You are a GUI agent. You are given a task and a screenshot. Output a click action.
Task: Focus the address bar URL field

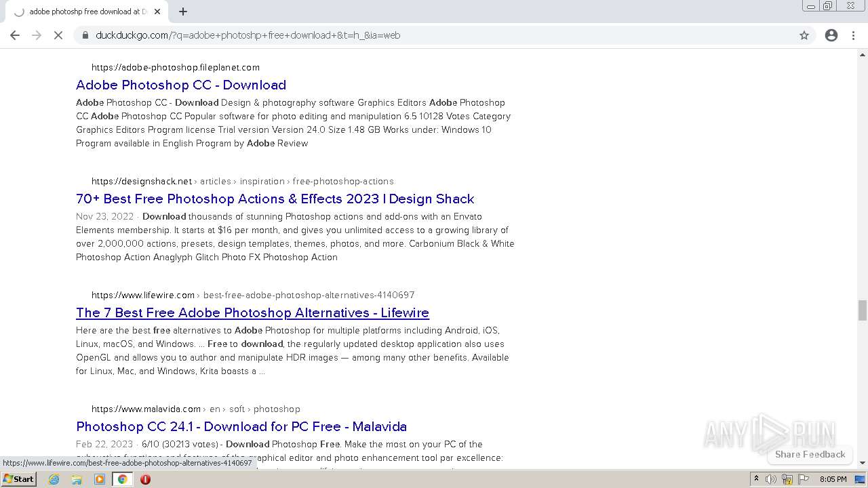pos(434,35)
